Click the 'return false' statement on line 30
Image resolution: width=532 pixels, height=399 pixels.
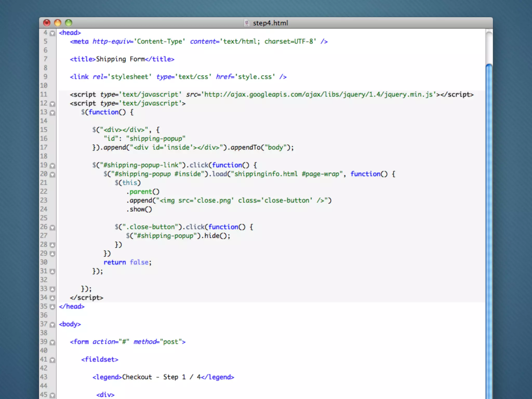[x=127, y=262]
